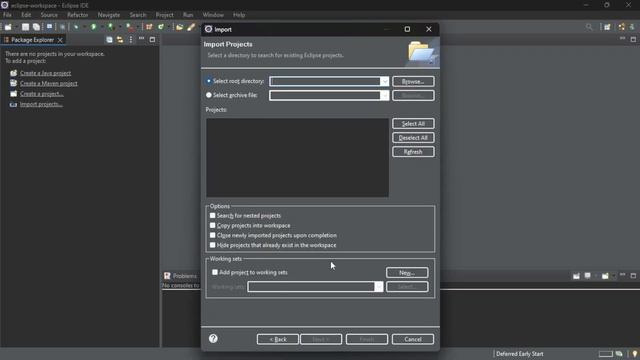The height and width of the screenshot is (360, 640).
Task: Click the Refresh button
Action: tap(413, 152)
